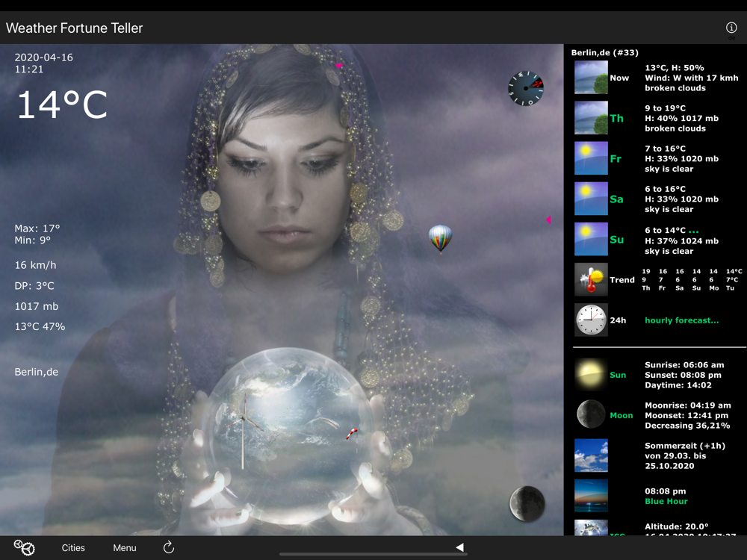Tap the Now label in the sidebar
The image size is (747, 560).
619,78
